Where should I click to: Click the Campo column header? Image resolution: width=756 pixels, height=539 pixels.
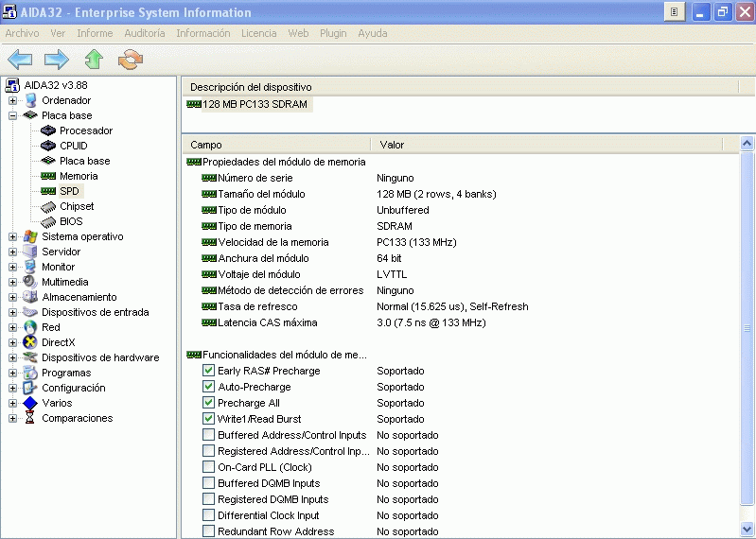point(276,145)
